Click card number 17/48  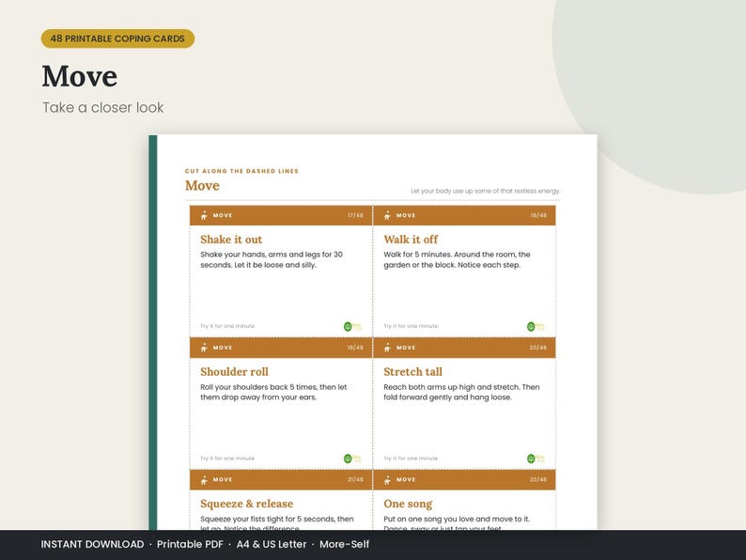click(355, 215)
